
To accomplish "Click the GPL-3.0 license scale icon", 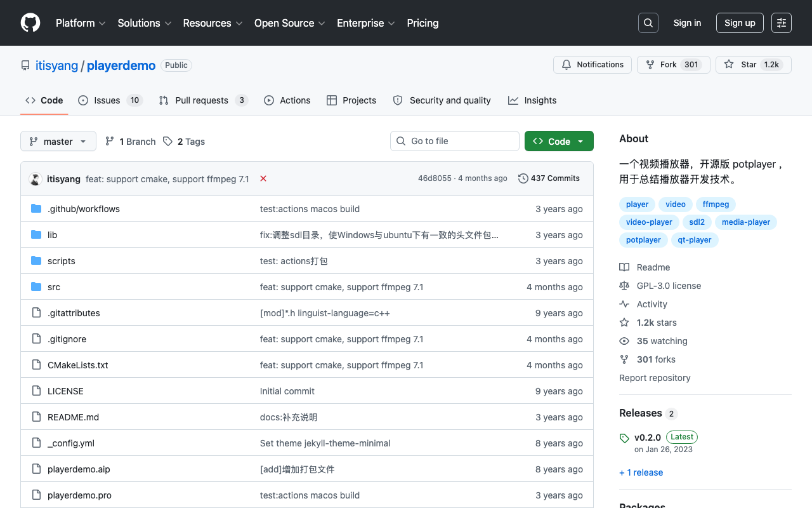I will coord(624,286).
